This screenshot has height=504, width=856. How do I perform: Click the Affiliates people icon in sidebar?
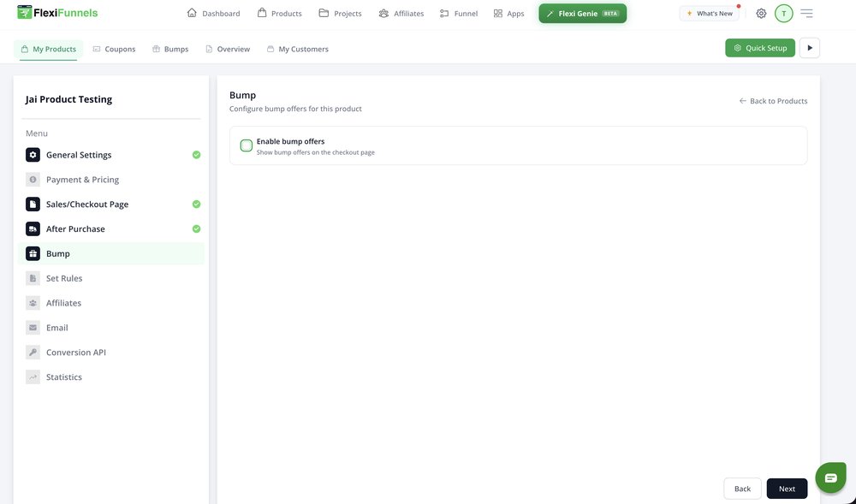33,303
